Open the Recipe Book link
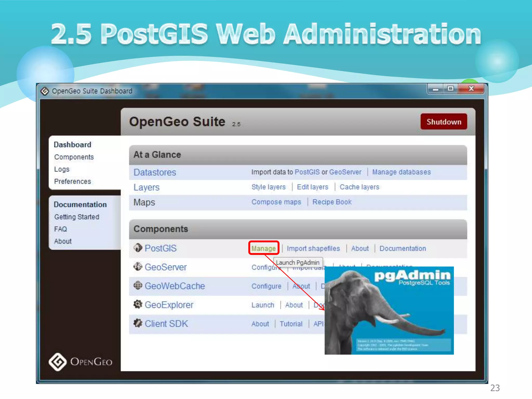The height and width of the screenshot is (399, 532). click(x=332, y=202)
